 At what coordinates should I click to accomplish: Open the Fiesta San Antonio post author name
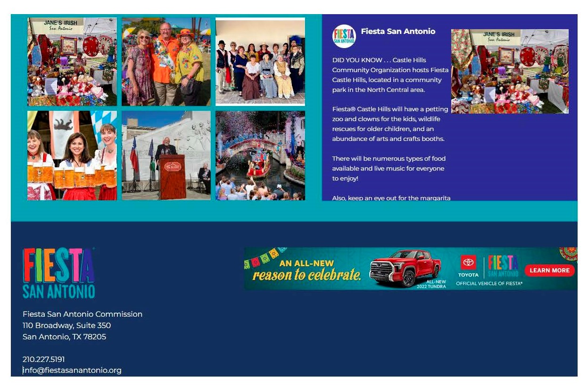tap(398, 31)
